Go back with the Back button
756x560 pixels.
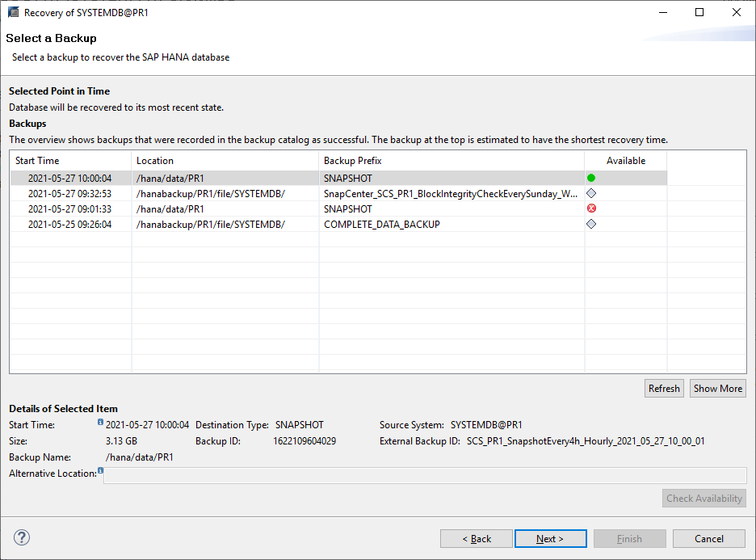coord(477,538)
